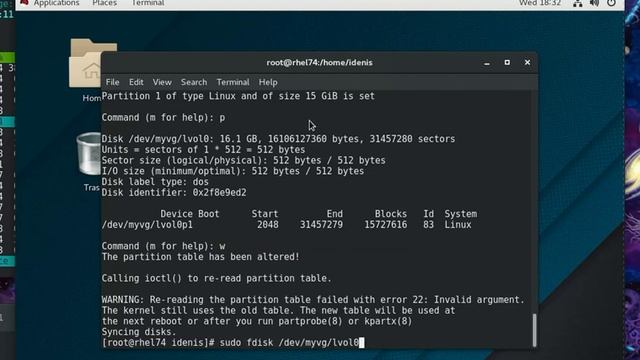Open the volume speaker icon
The height and width of the screenshot is (360, 640).
pyautogui.click(x=594, y=3)
